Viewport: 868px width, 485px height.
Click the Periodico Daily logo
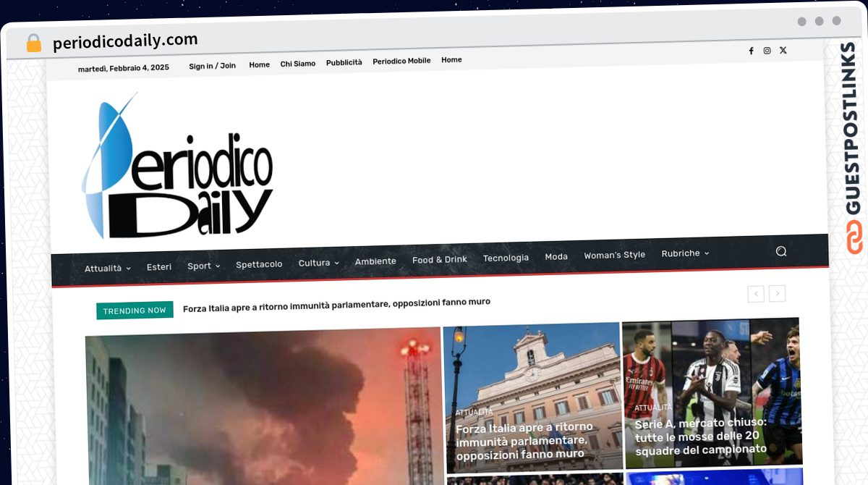pyautogui.click(x=177, y=166)
